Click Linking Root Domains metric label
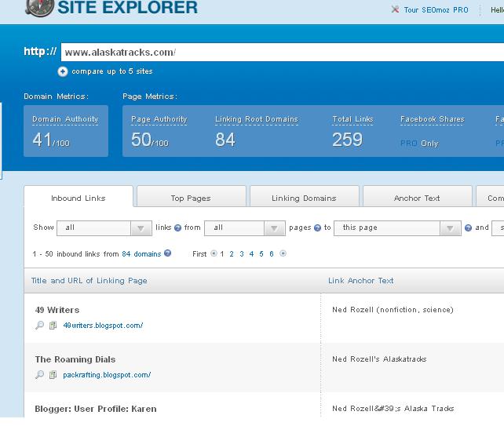504x426 pixels. point(257,119)
